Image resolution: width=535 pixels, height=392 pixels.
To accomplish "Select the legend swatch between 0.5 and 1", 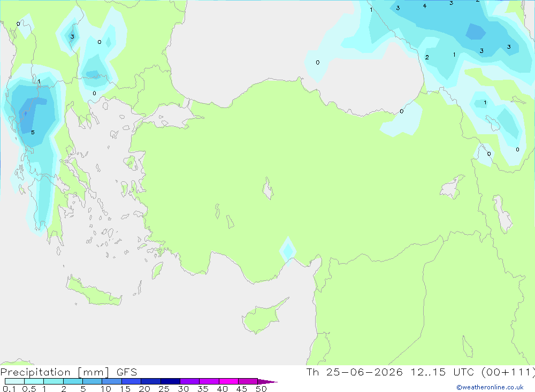I will tap(34, 381).
